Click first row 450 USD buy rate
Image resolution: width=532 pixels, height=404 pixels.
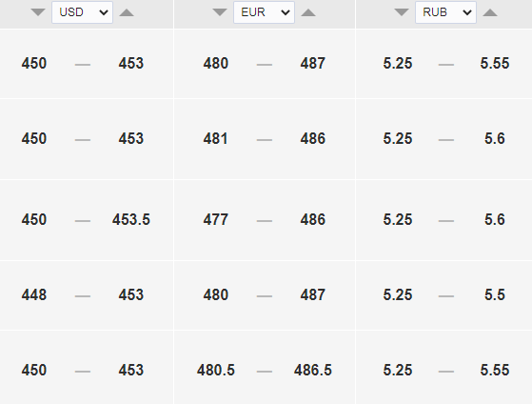click(x=34, y=63)
